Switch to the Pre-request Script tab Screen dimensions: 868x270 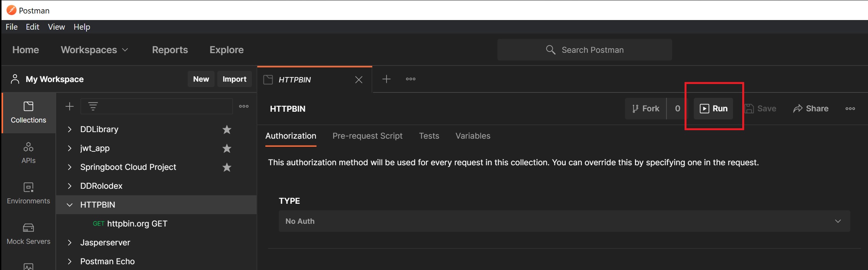point(367,136)
